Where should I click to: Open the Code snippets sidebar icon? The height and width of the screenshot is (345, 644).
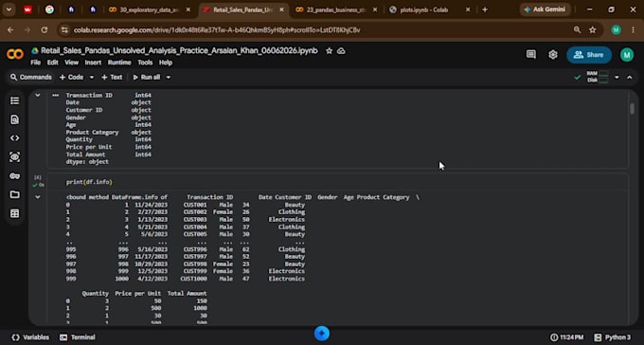tap(15, 138)
